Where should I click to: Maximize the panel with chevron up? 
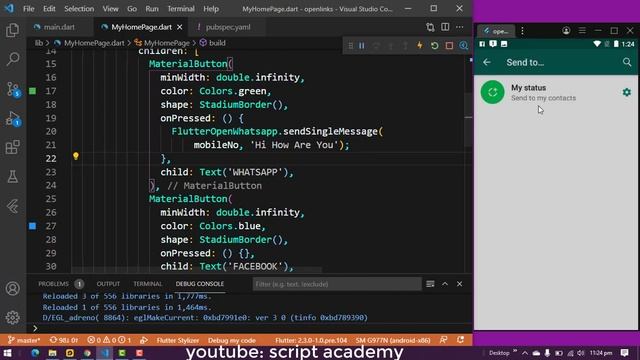445,284
